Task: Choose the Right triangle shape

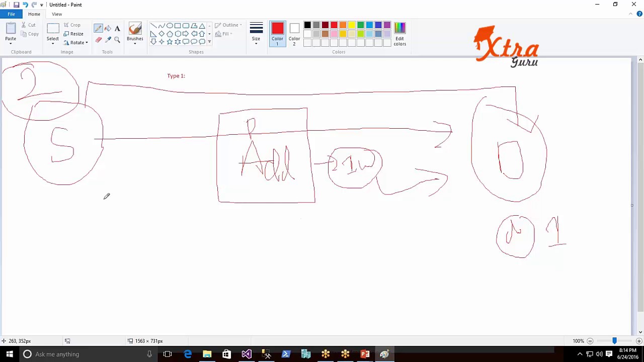Action: pyautogui.click(x=153, y=34)
